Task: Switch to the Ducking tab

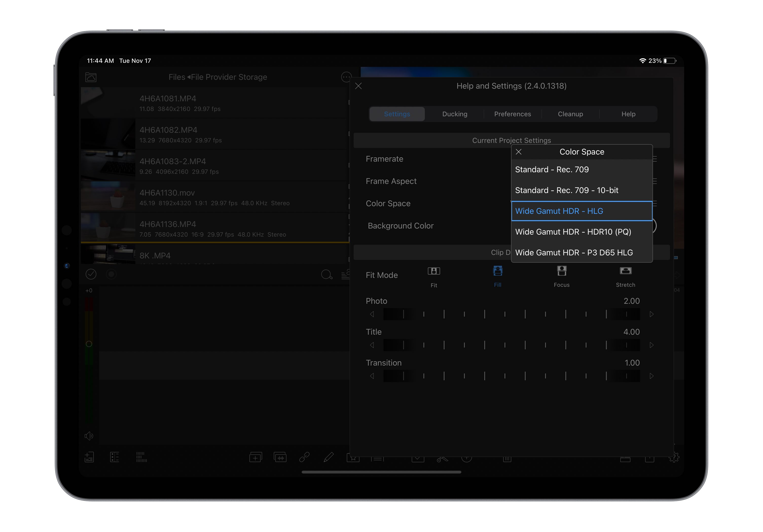Action: point(455,114)
